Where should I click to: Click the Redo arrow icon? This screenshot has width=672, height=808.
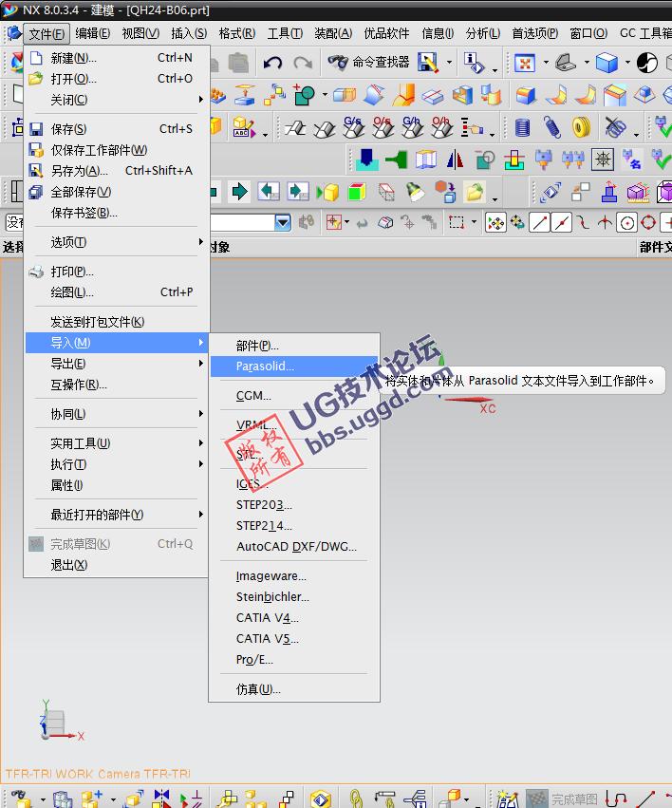(x=303, y=63)
